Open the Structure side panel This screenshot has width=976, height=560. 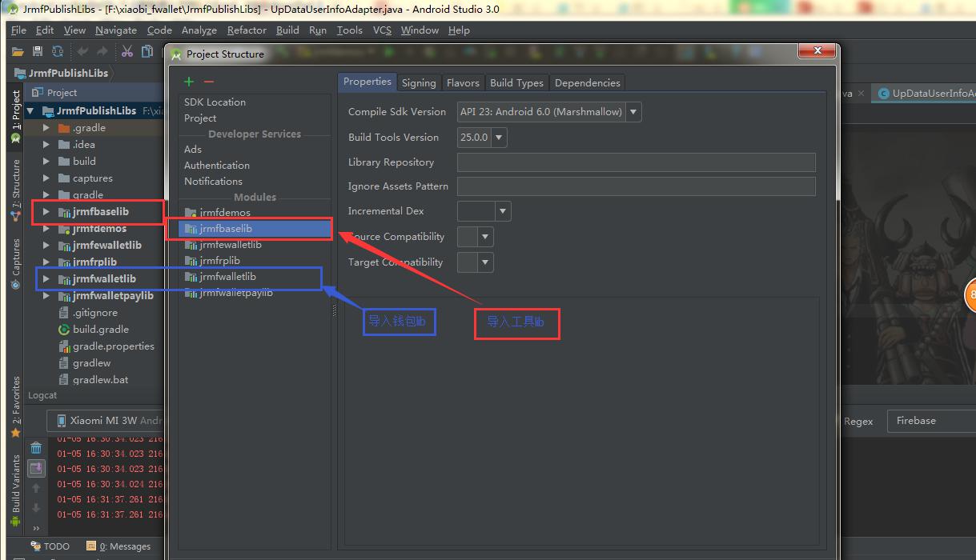[15, 190]
